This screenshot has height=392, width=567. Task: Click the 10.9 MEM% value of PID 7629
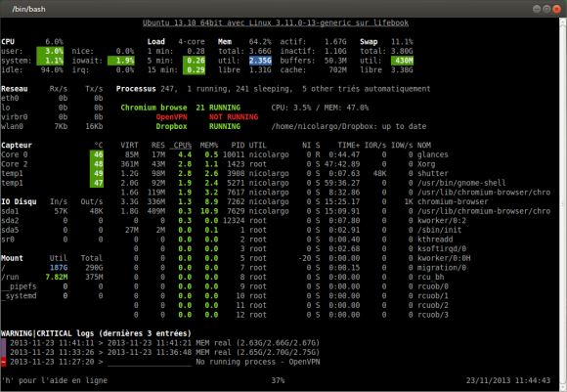[209, 211]
